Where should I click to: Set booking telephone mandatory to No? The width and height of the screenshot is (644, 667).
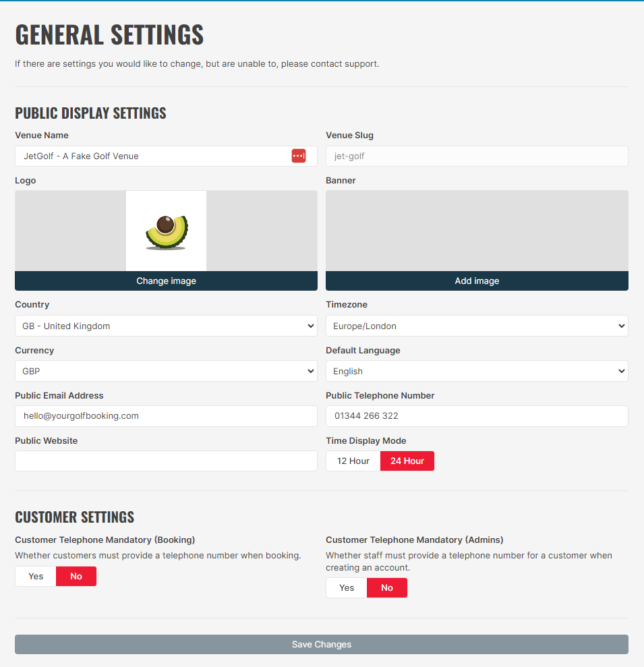[x=76, y=576]
